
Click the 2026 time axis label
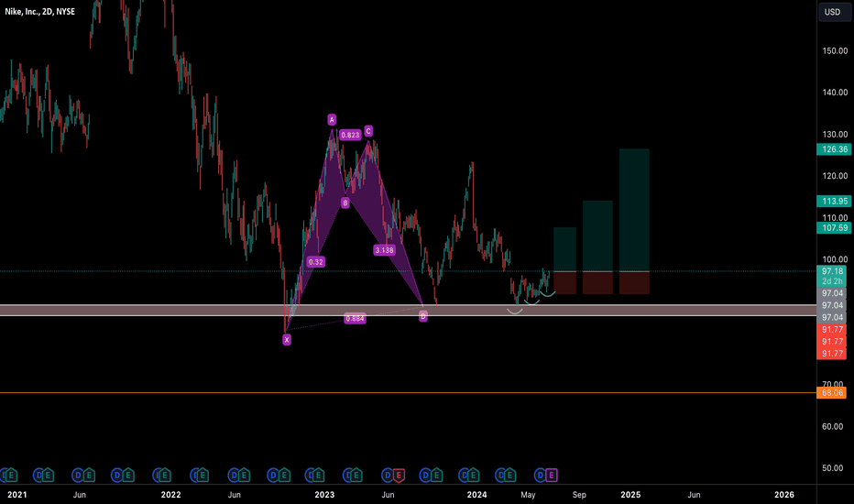(784, 495)
